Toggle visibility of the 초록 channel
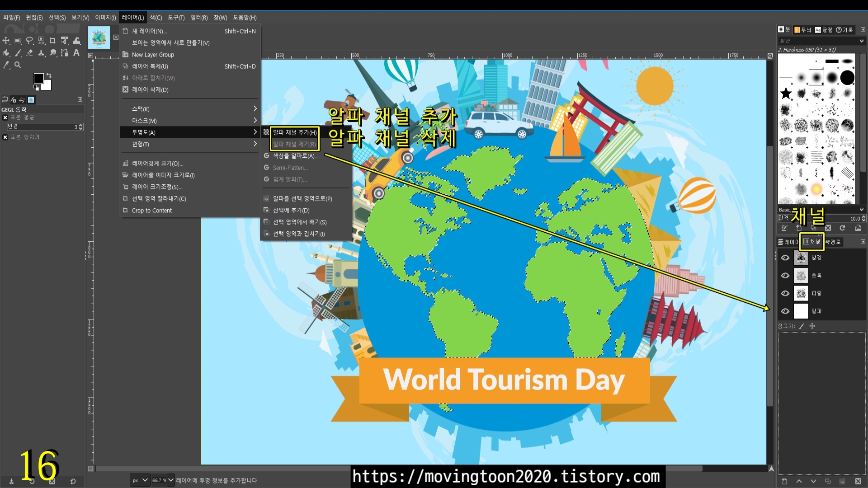868x488 pixels. click(785, 275)
